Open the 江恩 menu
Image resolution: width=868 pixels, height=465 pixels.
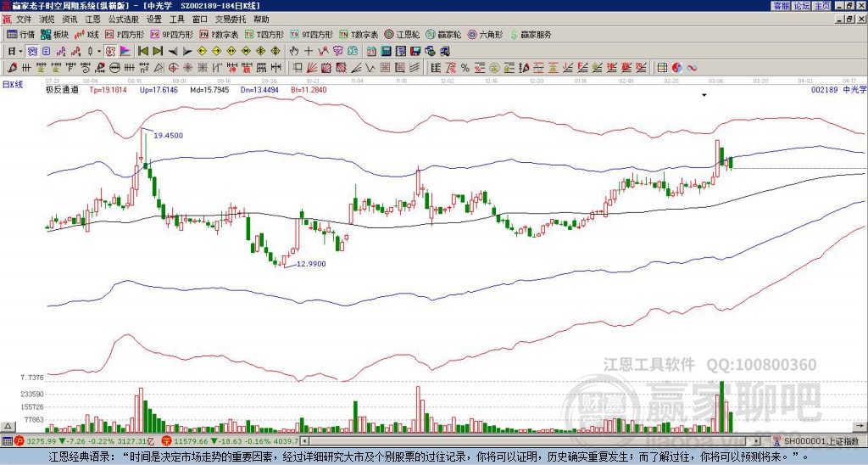point(93,20)
